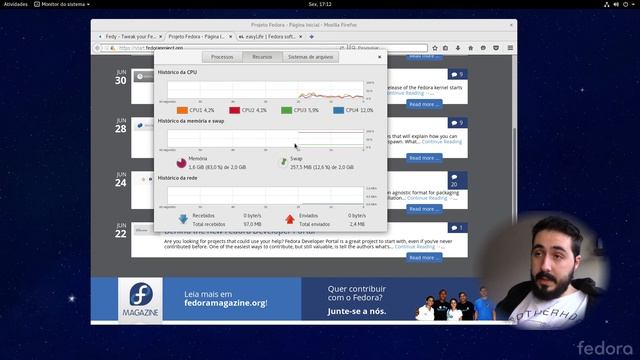Open the Firefox bookmarks list icon
The width and height of the screenshot is (640, 360).
[446, 48]
